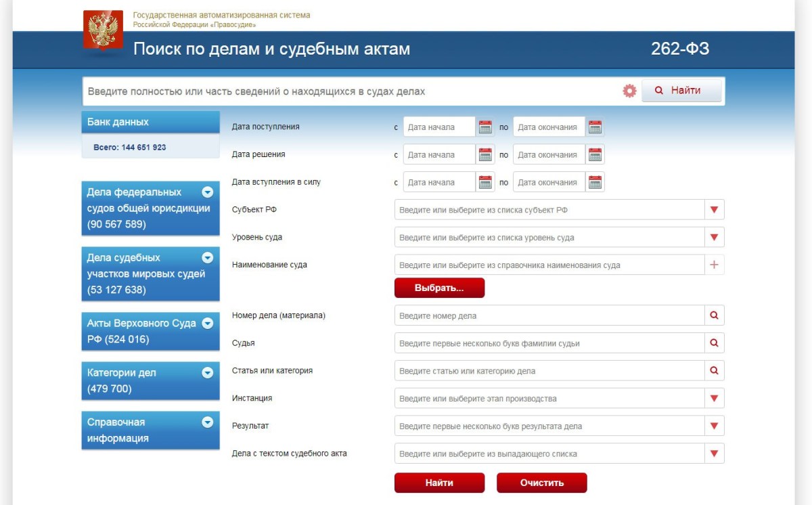Click the plus icon beside Наименование суда
This screenshot has width=812, height=505.
point(714,265)
